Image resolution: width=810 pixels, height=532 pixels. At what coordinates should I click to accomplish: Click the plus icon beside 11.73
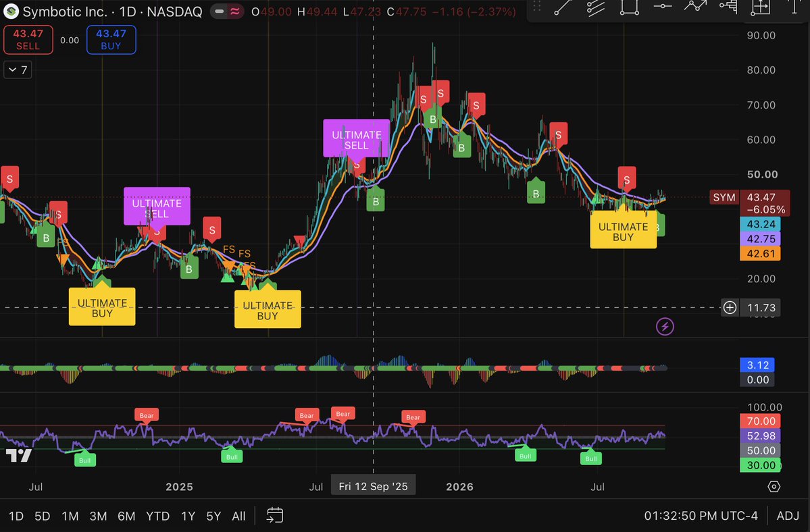pyautogui.click(x=730, y=308)
